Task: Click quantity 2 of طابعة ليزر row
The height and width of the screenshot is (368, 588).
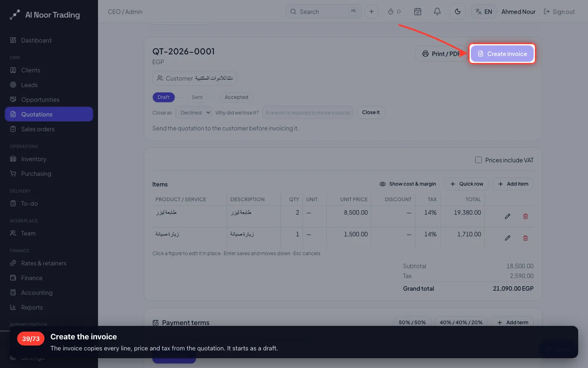Action: click(297, 213)
